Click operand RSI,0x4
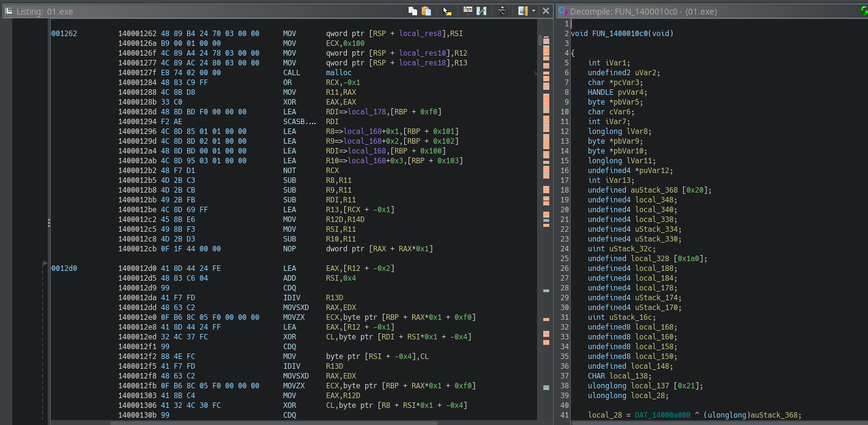868x425 pixels. 341,278
